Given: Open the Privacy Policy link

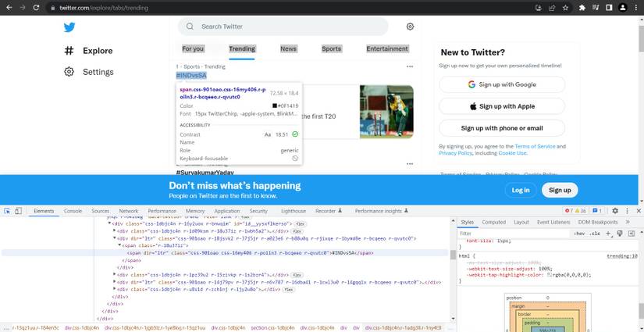Looking at the screenshot, I should (455, 153).
